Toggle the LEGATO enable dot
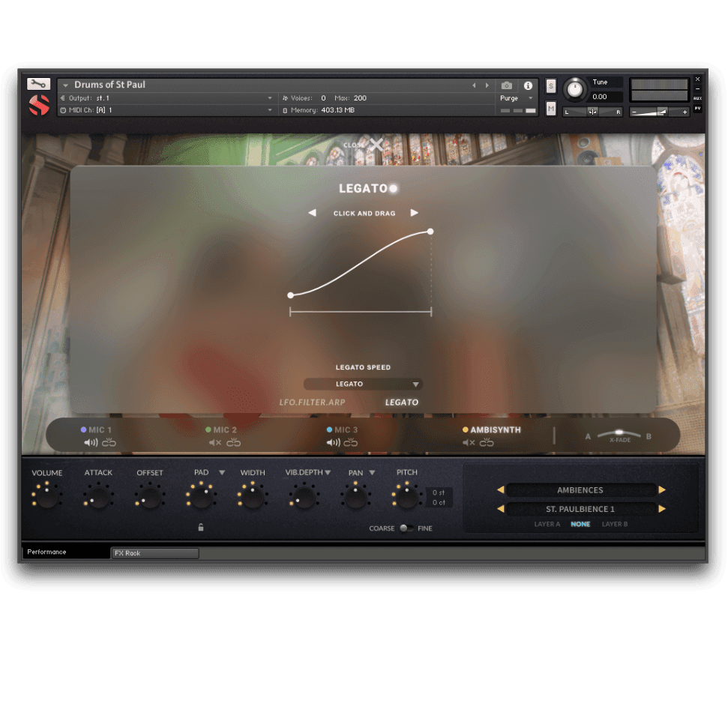The width and height of the screenshot is (728, 727). (x=394, y=188)
